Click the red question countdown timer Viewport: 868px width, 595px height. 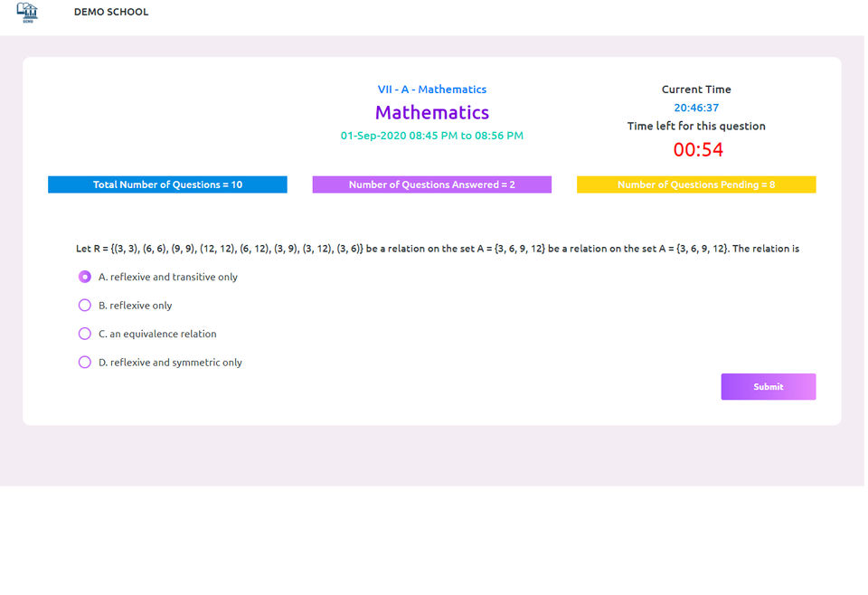click(697, 150)
